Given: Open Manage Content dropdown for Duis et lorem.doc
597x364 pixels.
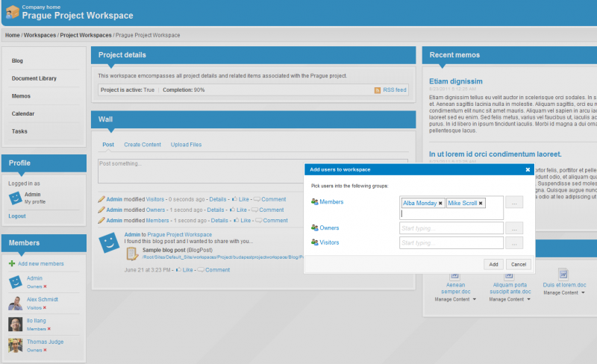Looking at the screenshot, I should pyautogui.click(x=564, y=293).
